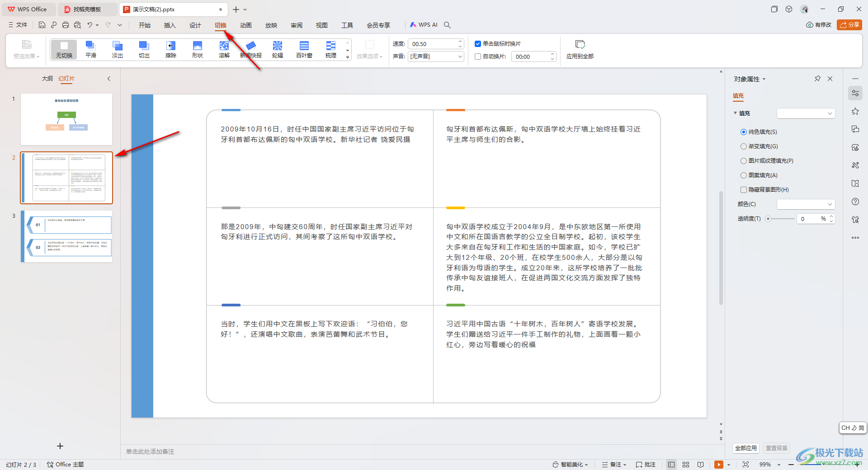
Task: Click the WPS AI button
Action: (424, 25)
